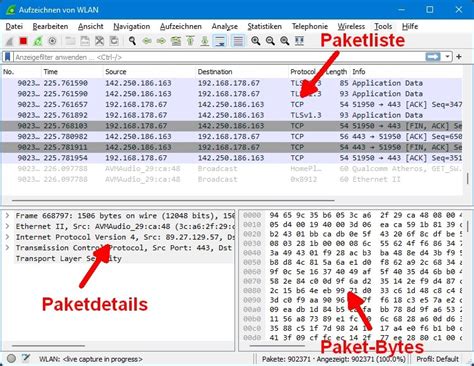This screenshot has width=474, height=366.
Task: Open the Telephonie menu
Action: coord(310,26)
